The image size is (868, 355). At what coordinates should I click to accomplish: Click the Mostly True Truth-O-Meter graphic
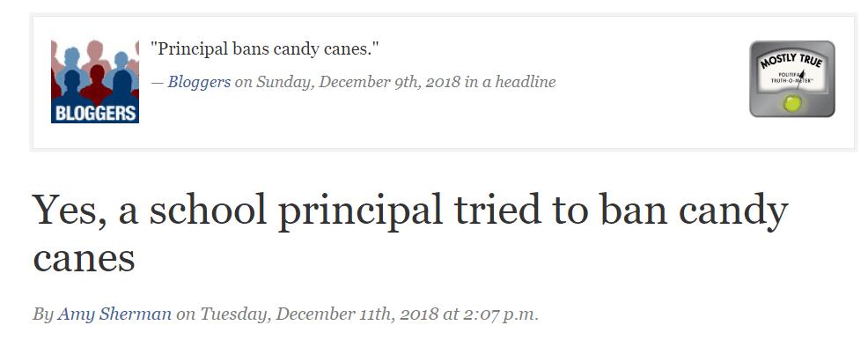click(x=792, y=79)
